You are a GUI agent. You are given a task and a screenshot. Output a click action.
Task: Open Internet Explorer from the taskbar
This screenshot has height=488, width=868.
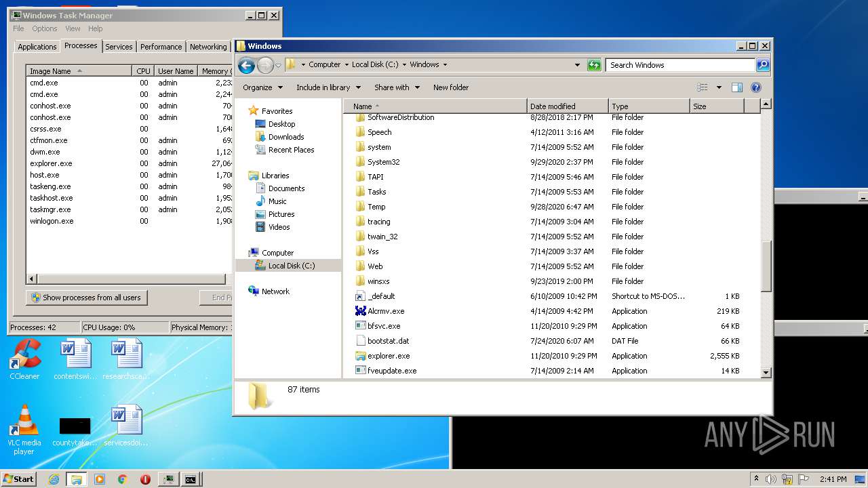54,479
